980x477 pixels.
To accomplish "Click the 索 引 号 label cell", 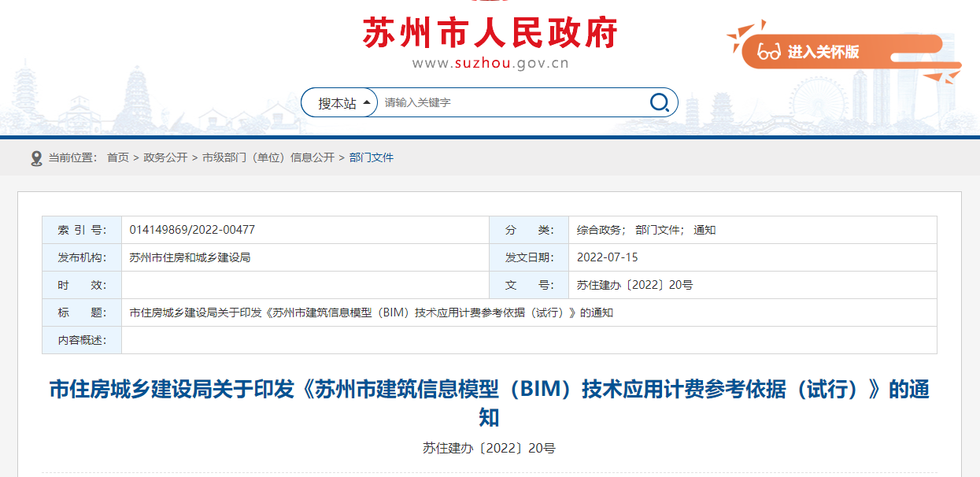I will 82,230.
